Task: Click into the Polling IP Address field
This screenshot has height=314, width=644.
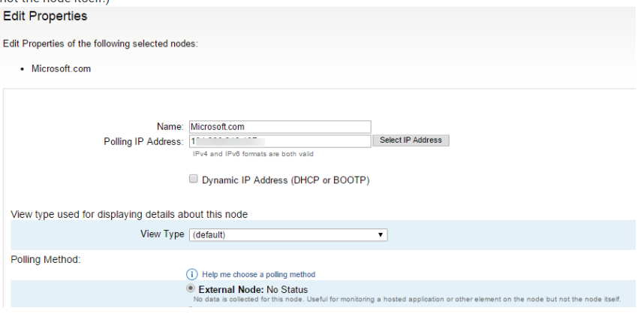Action: tap(280, 141)
